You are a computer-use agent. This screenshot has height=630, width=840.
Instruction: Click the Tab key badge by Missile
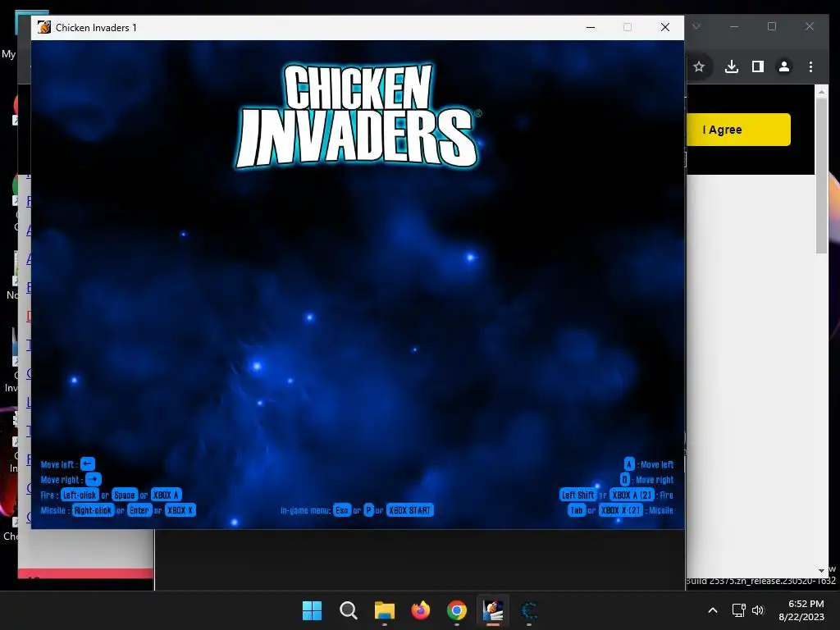click(577, 510)
